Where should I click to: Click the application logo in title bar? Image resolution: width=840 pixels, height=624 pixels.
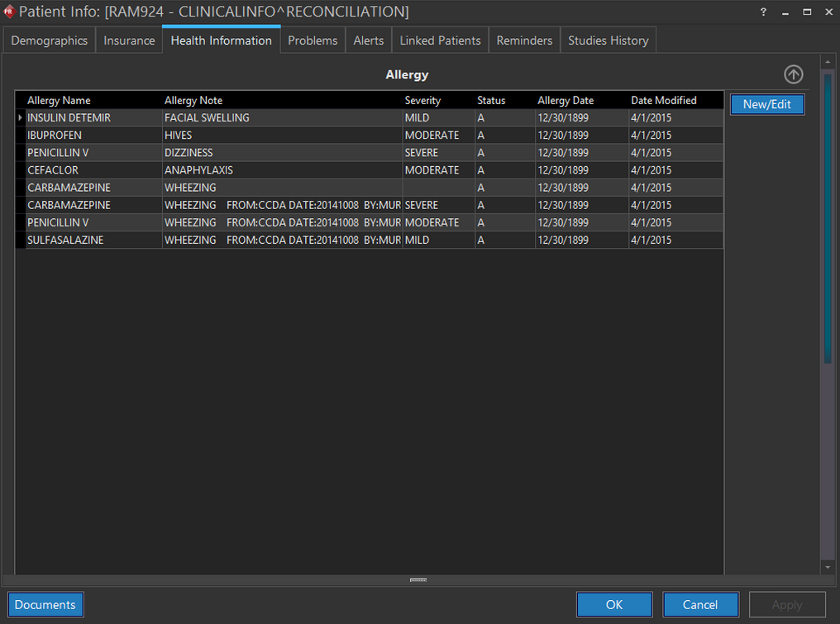pyautogui.click(x=9, y=12)
